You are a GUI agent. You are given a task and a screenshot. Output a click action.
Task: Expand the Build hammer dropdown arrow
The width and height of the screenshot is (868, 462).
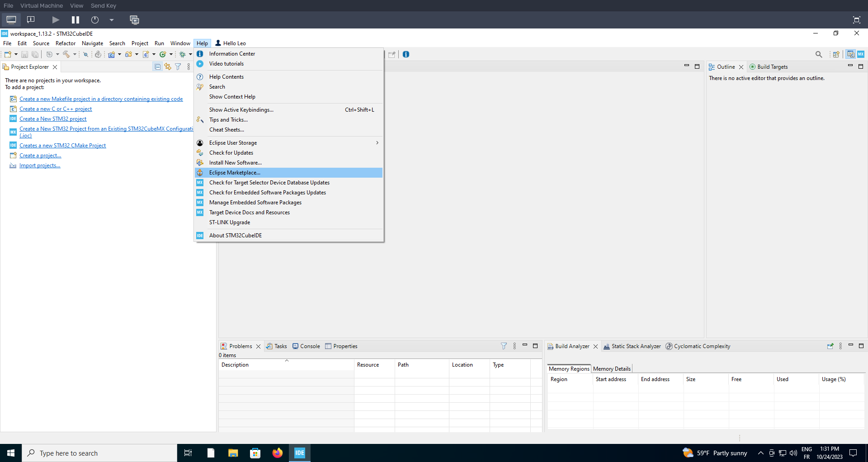pyautogui.click(x=75, y=54)
